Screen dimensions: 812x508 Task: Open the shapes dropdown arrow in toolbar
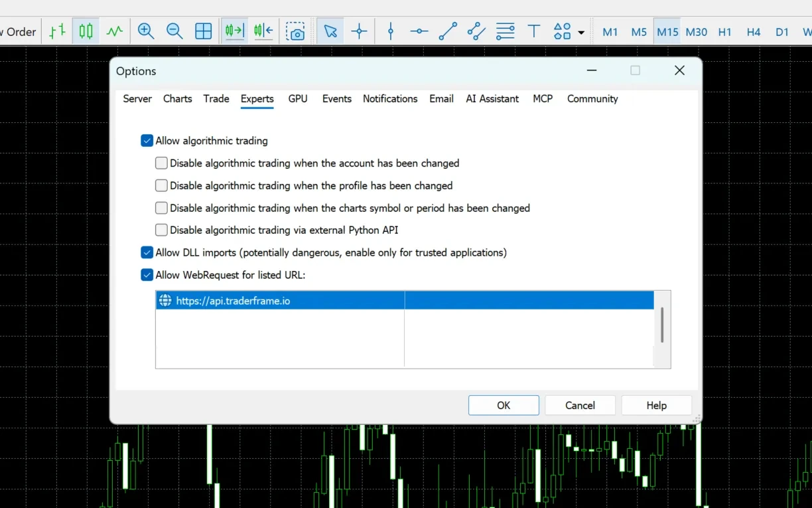582,32
